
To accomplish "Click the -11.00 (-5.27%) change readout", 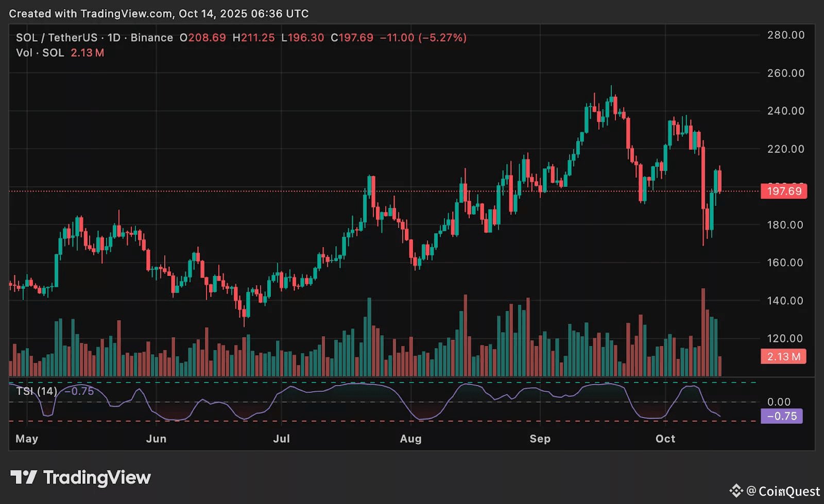I will pos(423,38).
